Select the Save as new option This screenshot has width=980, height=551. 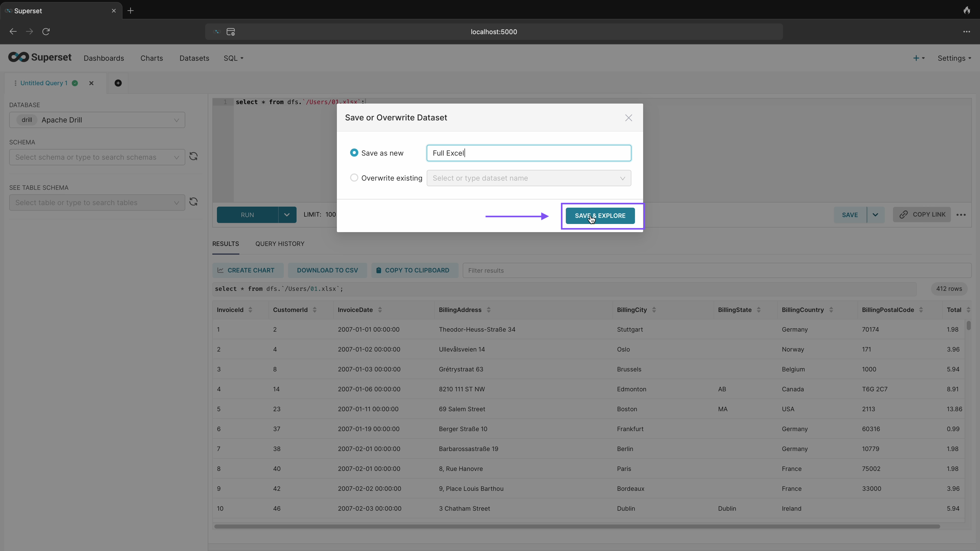click(x=354, y=153)
